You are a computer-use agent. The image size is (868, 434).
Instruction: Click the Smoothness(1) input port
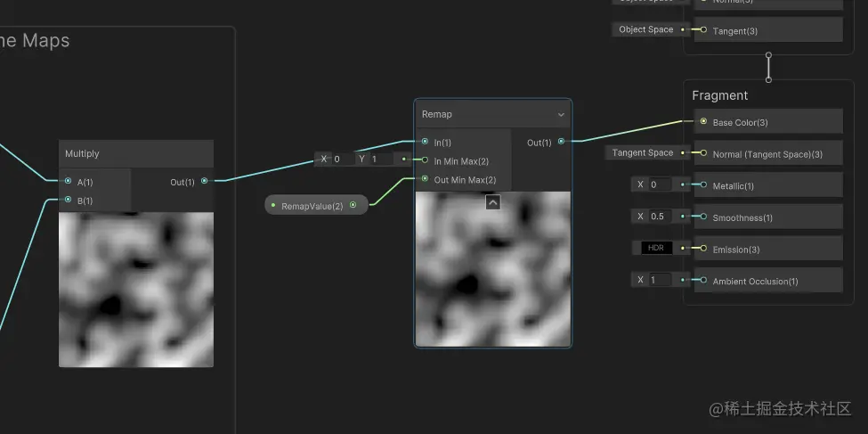tap(703, 217)
